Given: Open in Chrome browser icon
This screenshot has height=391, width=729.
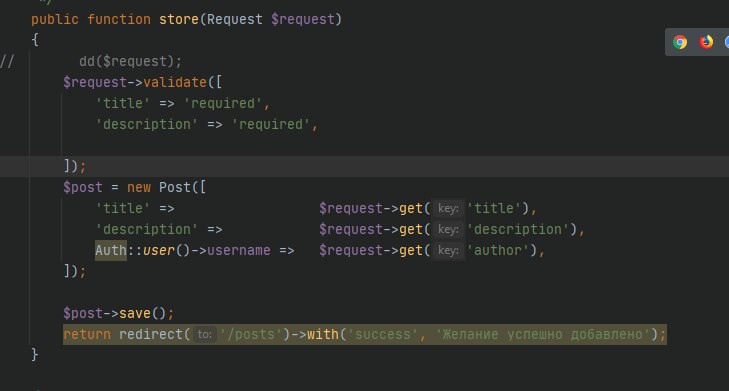Looking at the screenshot, I should pos(680,42).
